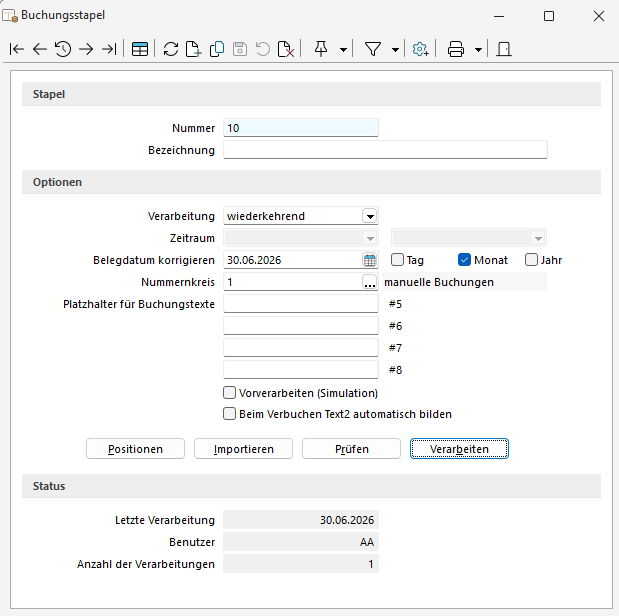Click the Stapel section header
The height and width of the screenshot is (616, 619).
(311, 94)
